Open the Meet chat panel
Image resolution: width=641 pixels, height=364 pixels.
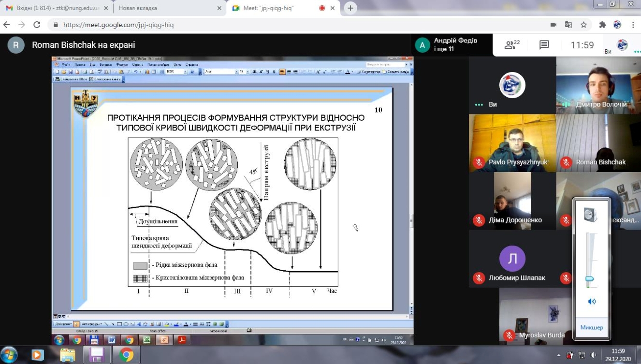click(544, 45)
